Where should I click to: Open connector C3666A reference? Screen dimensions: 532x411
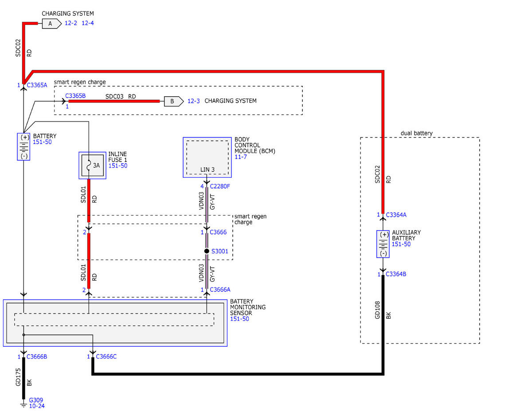pyautogui.click(x=220, y=290)
